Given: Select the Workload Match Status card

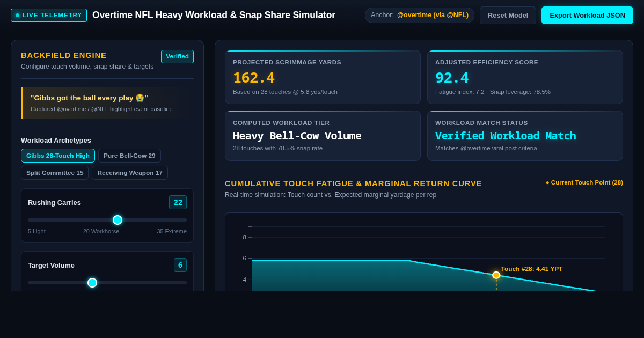Looking at the screenshot, I should (x=525, y=136).
